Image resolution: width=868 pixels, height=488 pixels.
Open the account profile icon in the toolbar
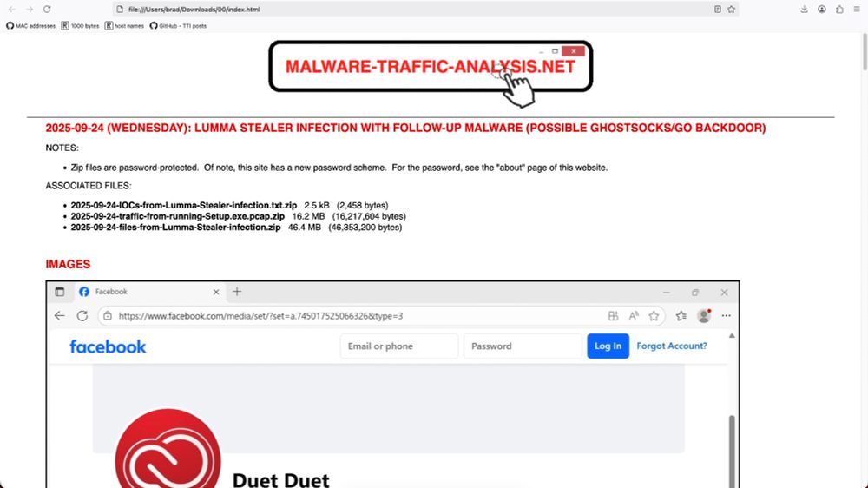822,10
